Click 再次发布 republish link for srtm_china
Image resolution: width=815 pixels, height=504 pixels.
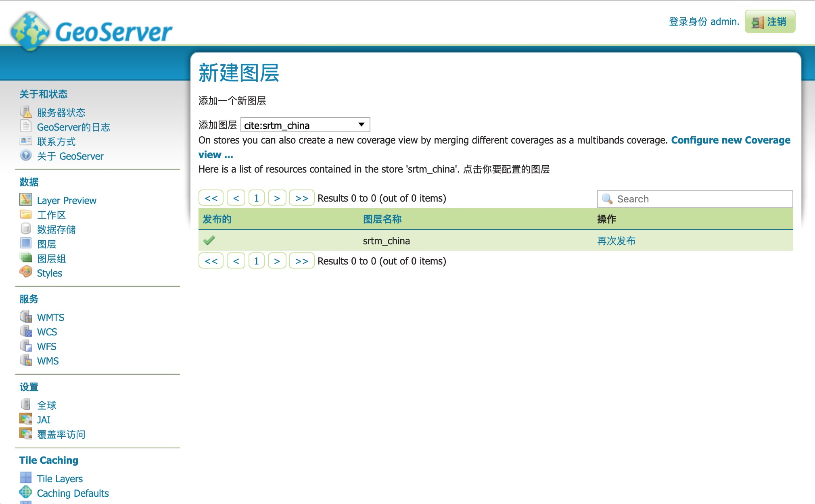(615, 240)
